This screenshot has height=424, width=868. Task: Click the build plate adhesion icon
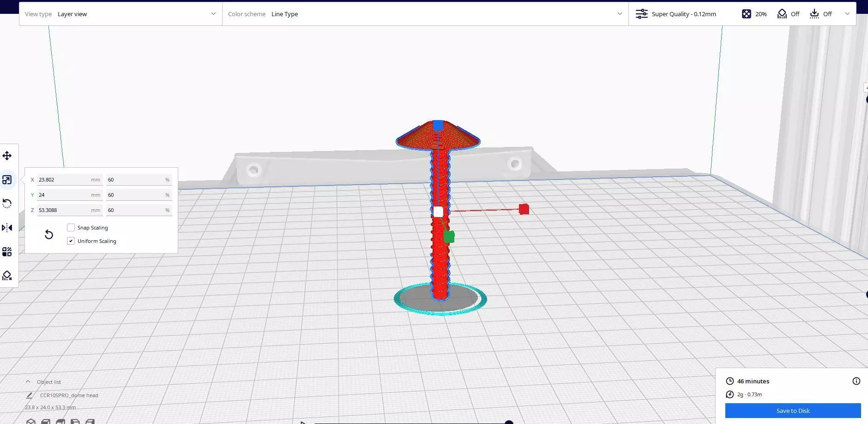pos(814,14)
